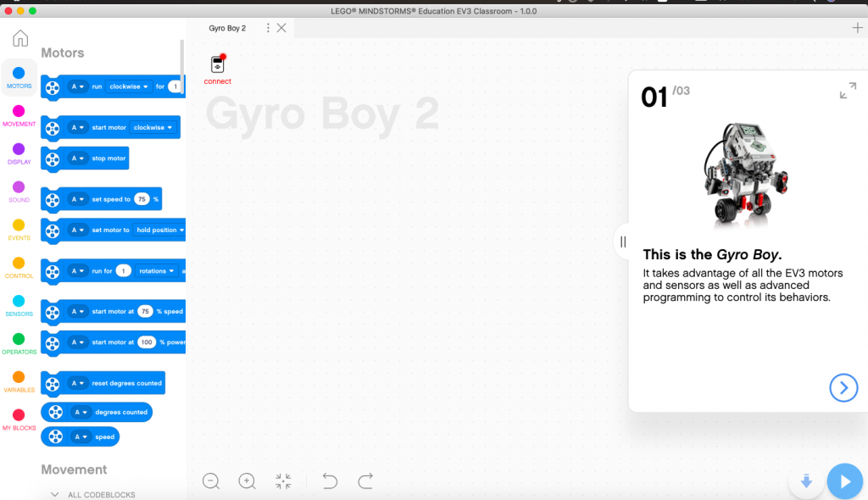Open the Display block category
The image size is (868, 500).
click(x=19, y=148)
